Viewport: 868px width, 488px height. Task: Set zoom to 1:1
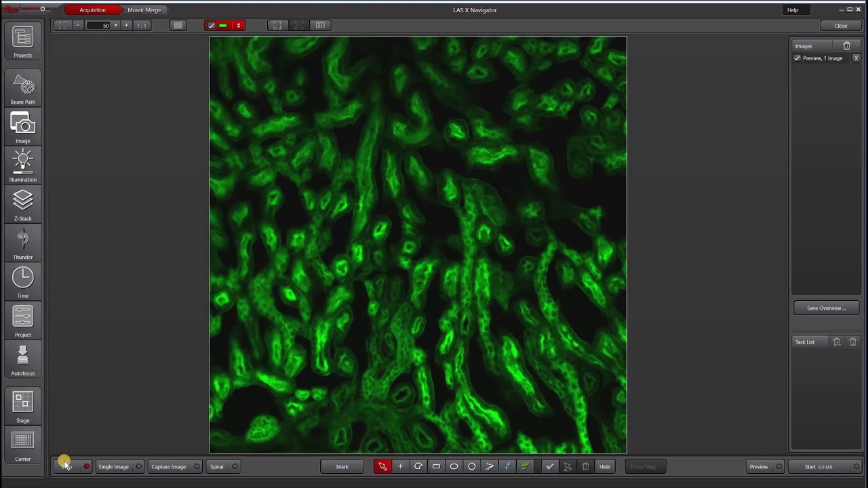coord(142,26)
